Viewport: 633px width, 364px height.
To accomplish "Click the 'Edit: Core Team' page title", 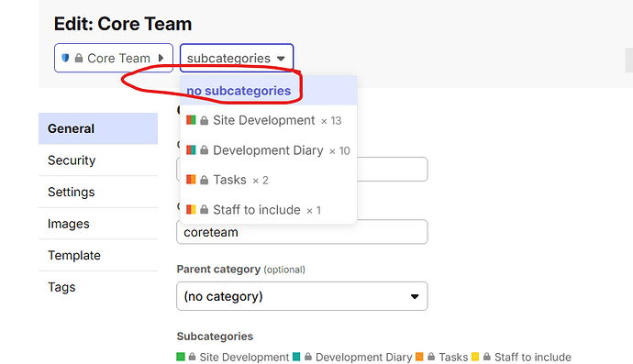I will click(123, 24).
